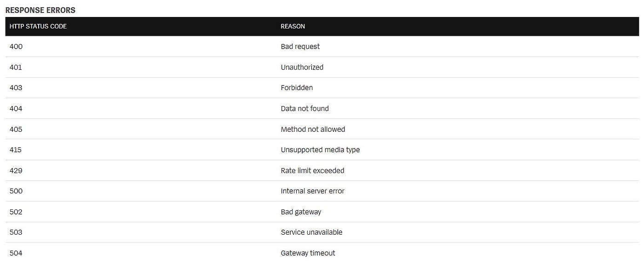
Task: Click the REASON column header
Action: tap(293, 27)
